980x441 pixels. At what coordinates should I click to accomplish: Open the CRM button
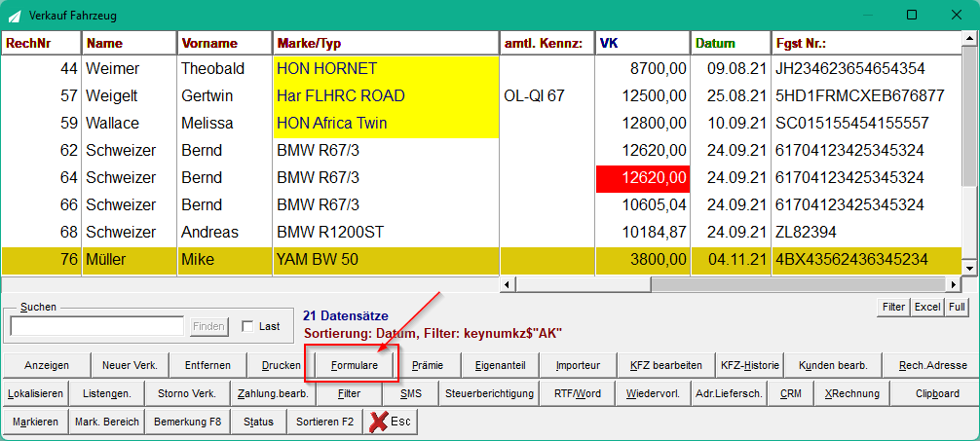tap(791, 394)
